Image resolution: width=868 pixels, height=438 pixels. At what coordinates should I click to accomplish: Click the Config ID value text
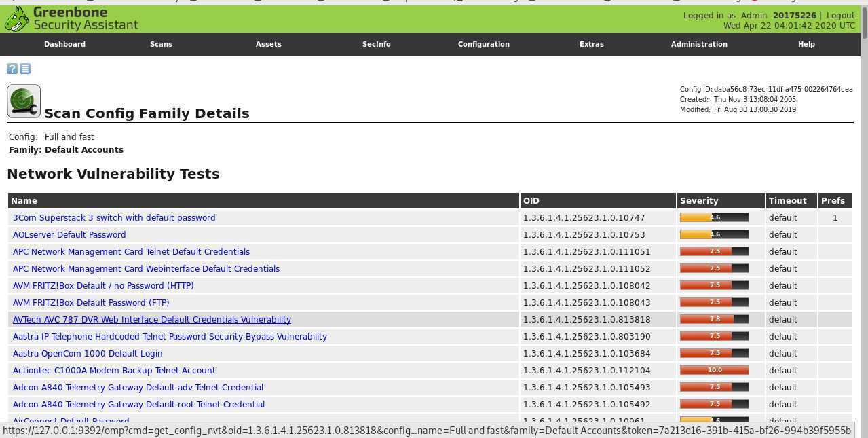[x=783, y=90]
